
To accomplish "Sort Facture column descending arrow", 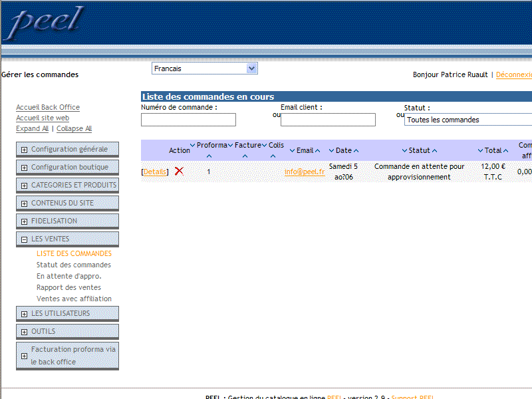I will coord(230,145).
